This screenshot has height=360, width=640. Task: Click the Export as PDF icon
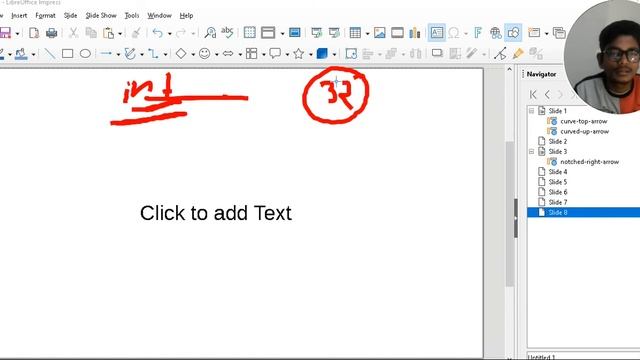point(34,33)
